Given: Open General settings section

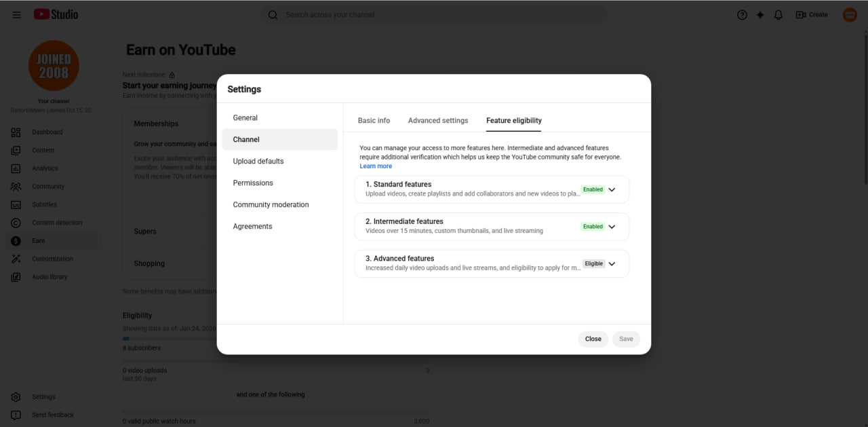Looking at the screenshot, I should pos(279,117).
